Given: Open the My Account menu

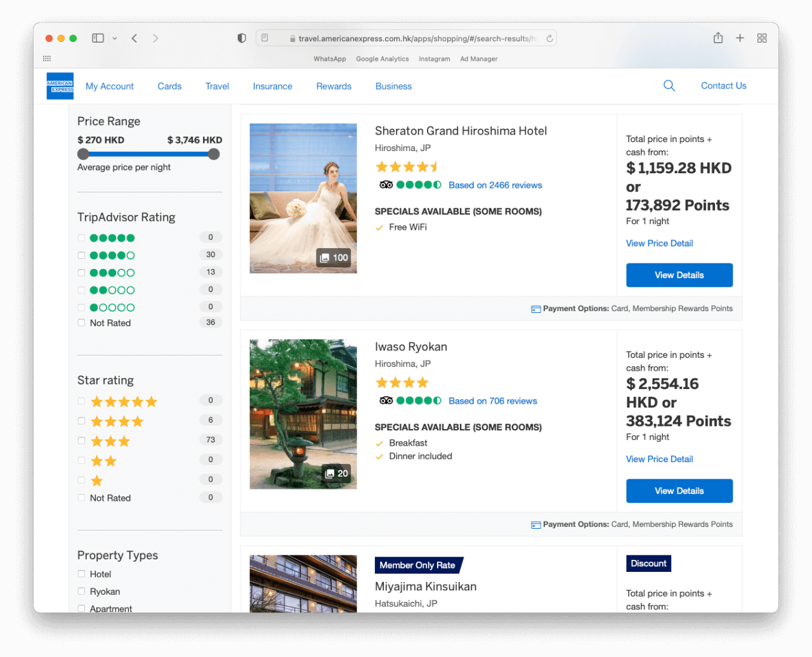Looking at the screenshot, I should tap(110, 86).
